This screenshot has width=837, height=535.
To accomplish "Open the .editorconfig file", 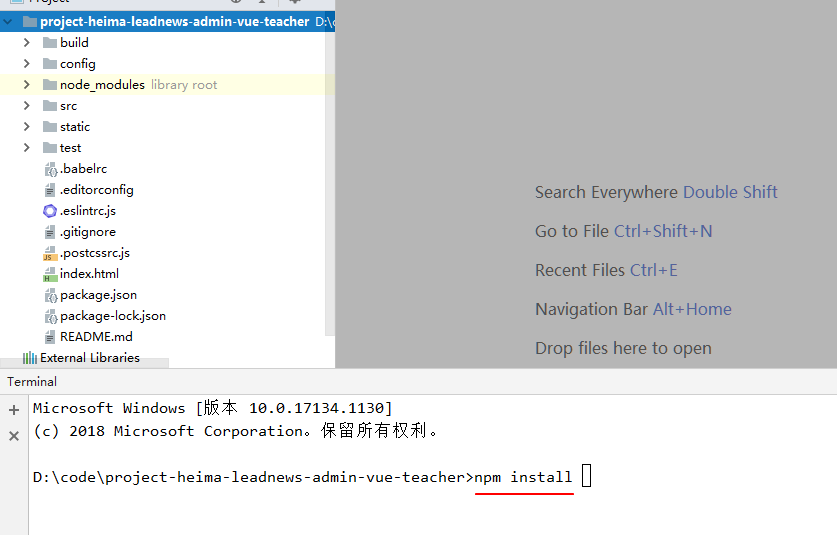I will click(x=97, y=190).
